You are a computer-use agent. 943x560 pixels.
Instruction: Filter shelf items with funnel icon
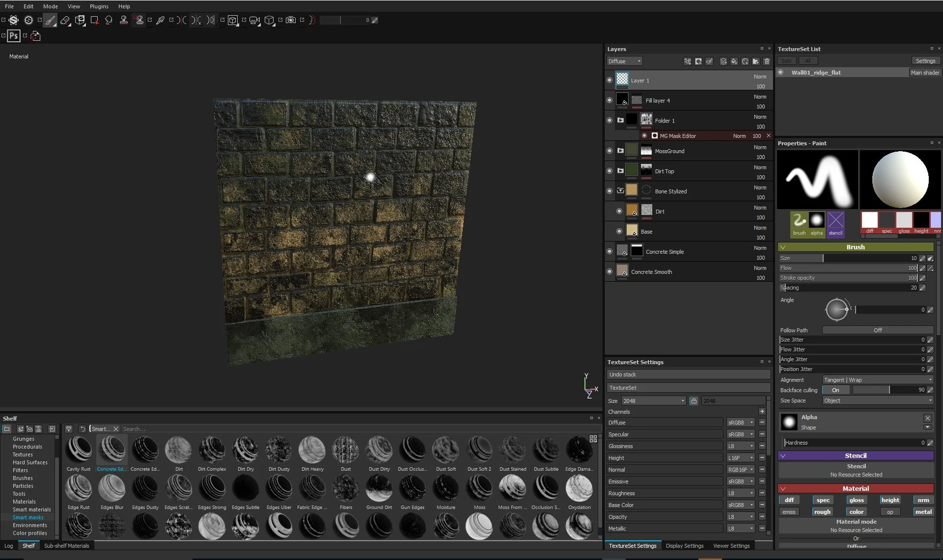pyautogui.click(x=69, y=429)
